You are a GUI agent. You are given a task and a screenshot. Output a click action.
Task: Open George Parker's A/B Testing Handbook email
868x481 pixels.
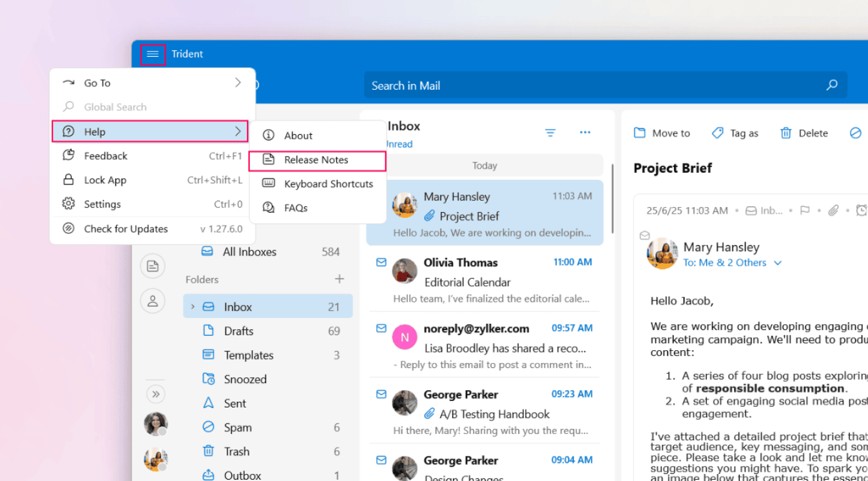tap(485, 411)
